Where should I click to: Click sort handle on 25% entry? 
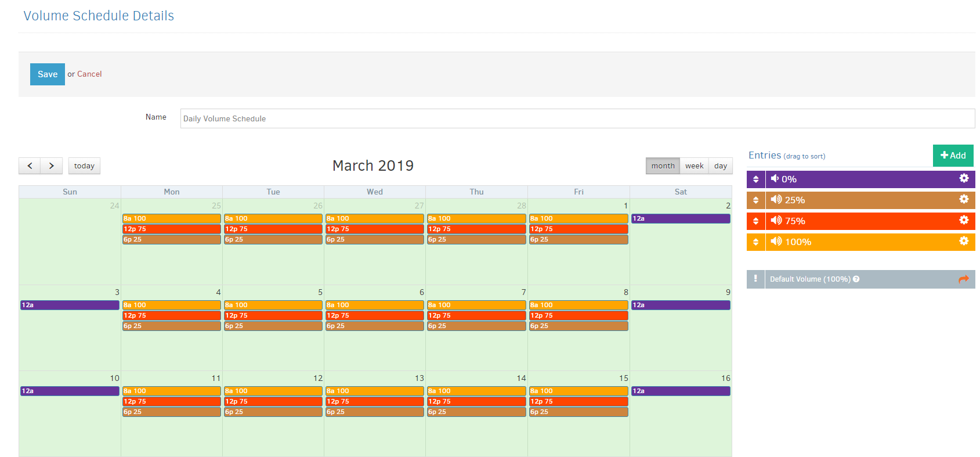tap(755, 200)
